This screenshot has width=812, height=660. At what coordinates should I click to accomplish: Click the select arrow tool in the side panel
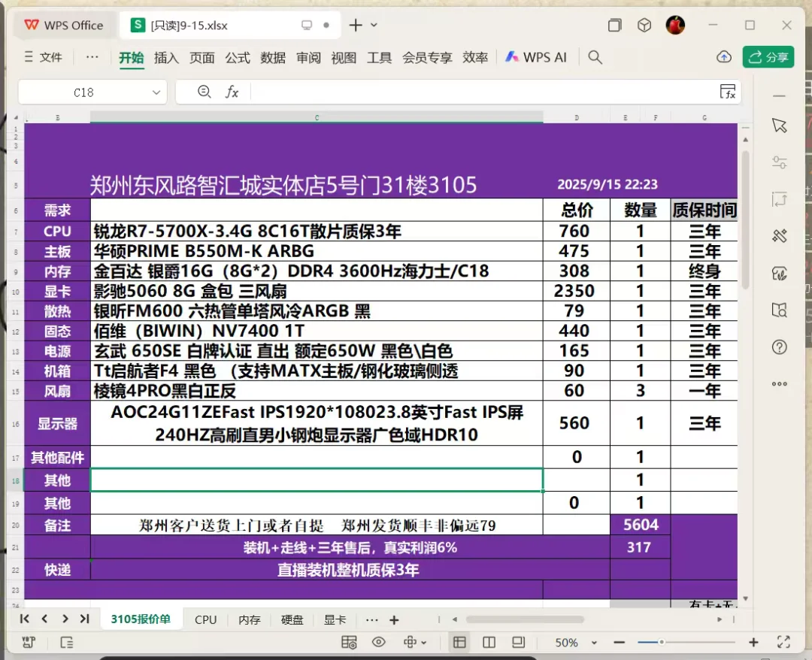coord(780,126)
